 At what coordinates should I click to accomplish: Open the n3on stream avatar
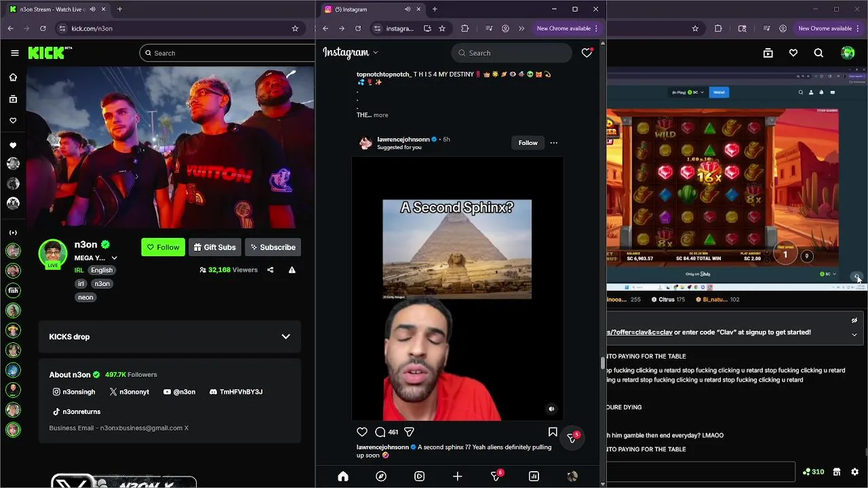coord(53,254)
